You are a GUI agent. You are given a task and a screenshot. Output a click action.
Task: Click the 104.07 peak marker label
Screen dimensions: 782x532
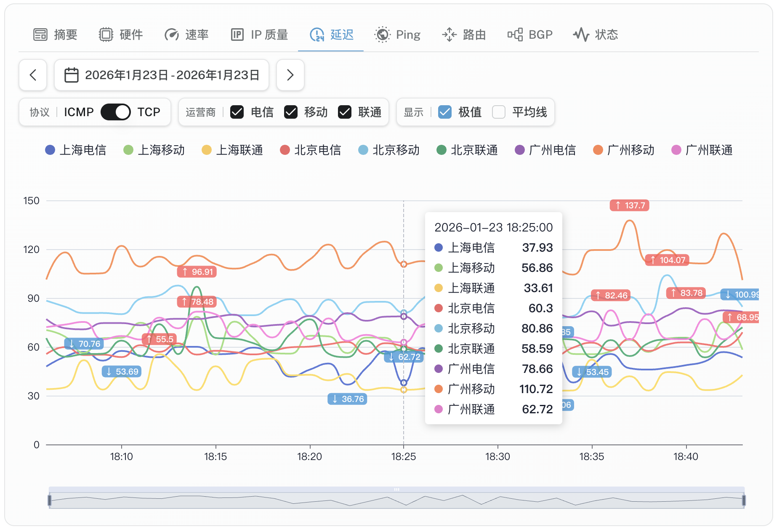click(x=667, y=260)
